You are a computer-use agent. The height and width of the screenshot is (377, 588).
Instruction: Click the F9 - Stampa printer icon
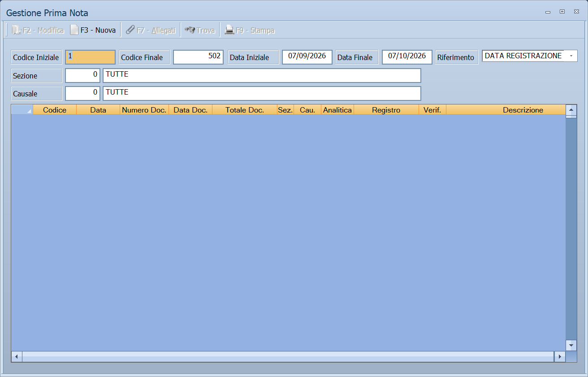point(229,30)
